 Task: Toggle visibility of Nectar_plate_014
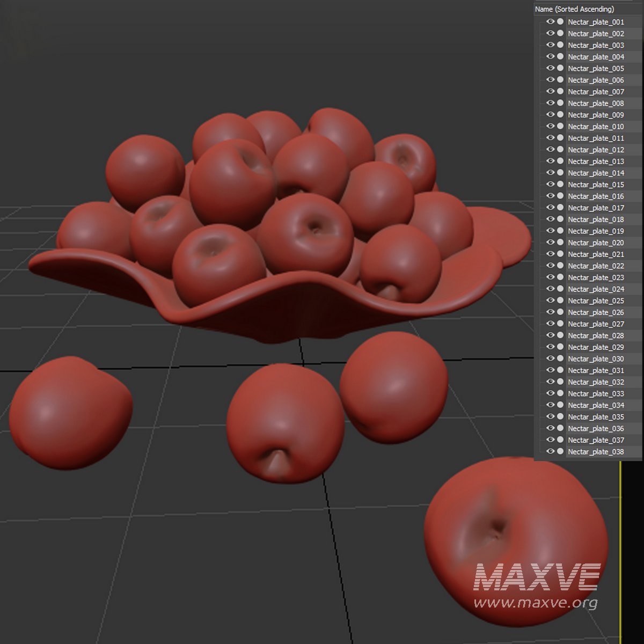pyautogui.click(x=550, y=173)
